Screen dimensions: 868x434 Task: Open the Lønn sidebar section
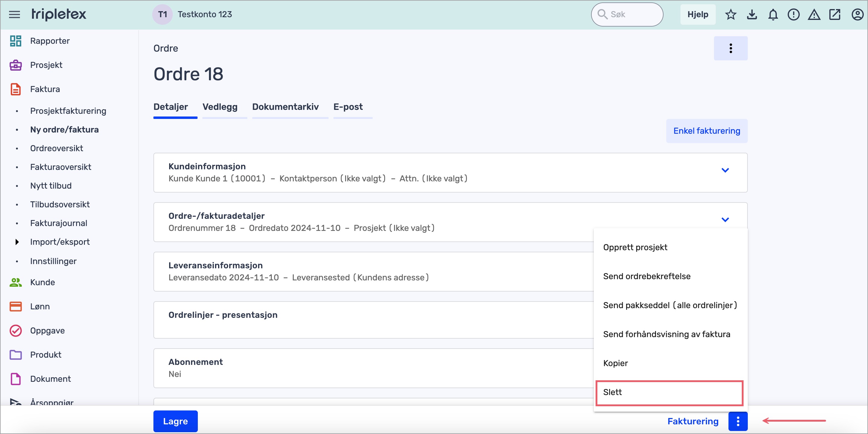[40, 306]
